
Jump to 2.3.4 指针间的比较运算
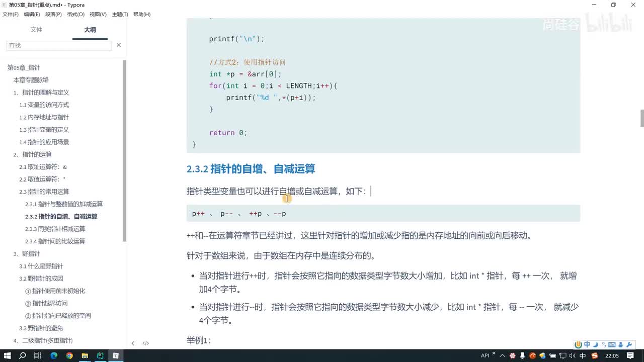[55, 241]
